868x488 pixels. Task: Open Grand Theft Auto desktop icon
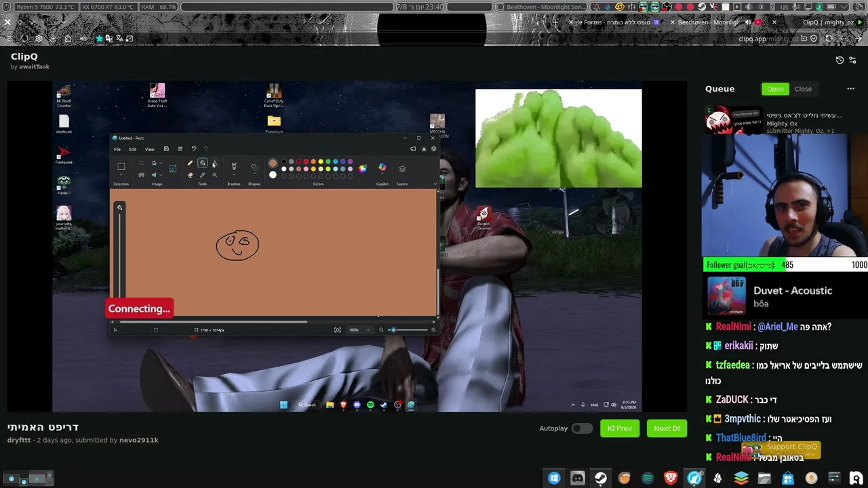coord(157,96)
